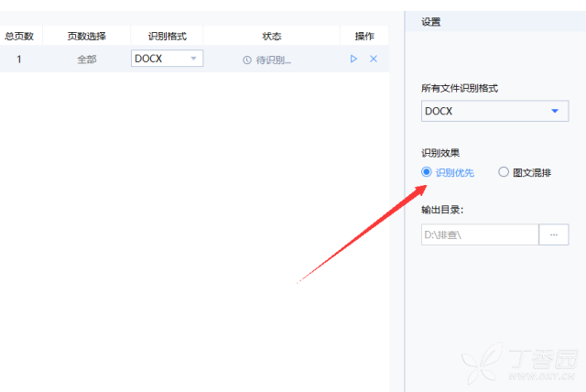Viewport: 586px width, 392px height.
Task: Click the 待识别 status text
Action: pos(273,60)
